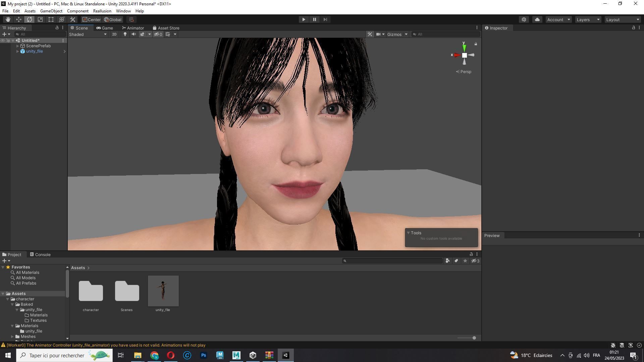Toggle scene lighting bulb icon

pyautogui.click(x=125, y=34)
